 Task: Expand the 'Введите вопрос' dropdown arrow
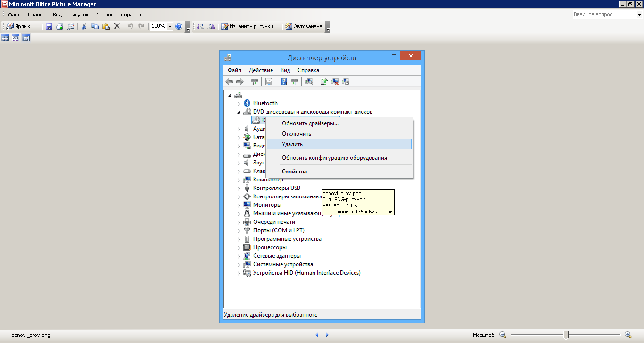click(639, 15)
